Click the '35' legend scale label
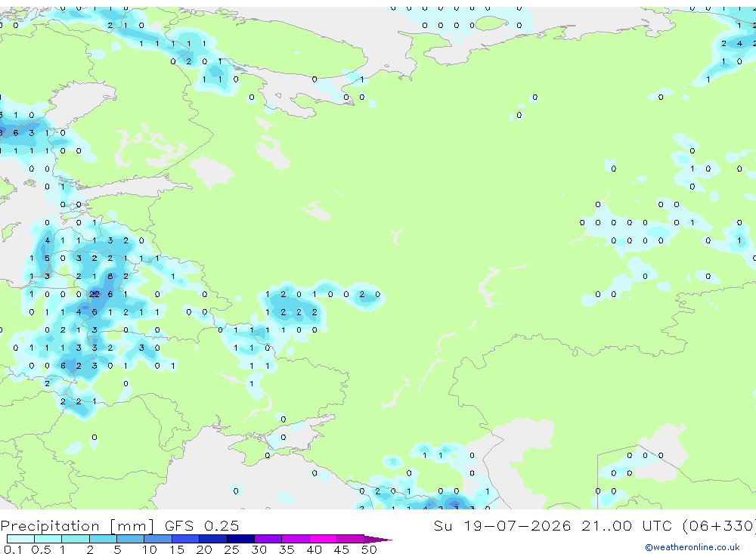 coord(287,549)
